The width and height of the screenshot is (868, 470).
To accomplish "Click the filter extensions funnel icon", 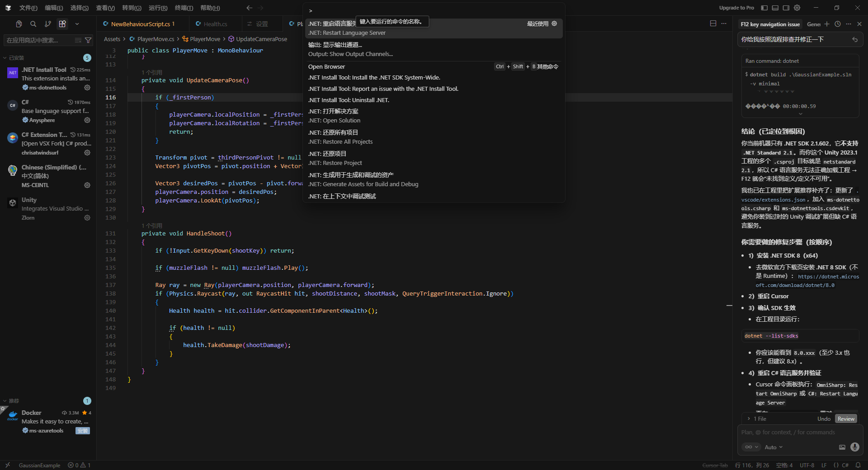I will coord(88,40).
